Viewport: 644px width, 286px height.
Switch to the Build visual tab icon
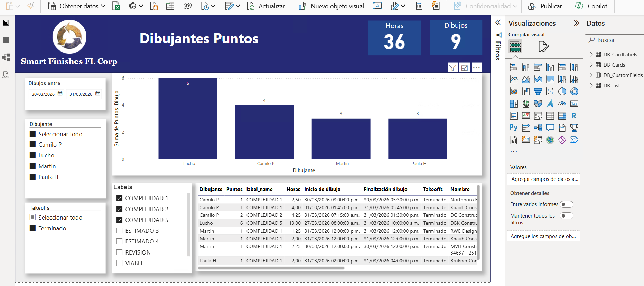click(x=515, y=46)
